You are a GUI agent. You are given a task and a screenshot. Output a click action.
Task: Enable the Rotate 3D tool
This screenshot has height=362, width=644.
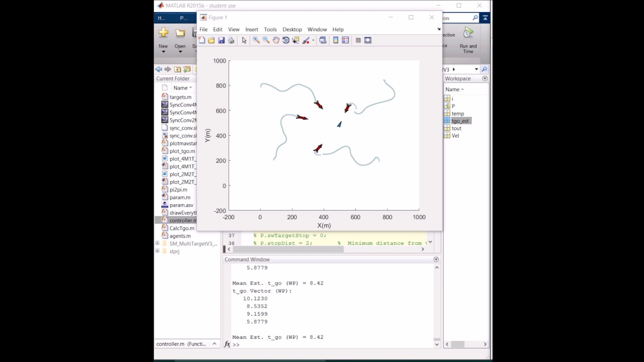[286, 40]
